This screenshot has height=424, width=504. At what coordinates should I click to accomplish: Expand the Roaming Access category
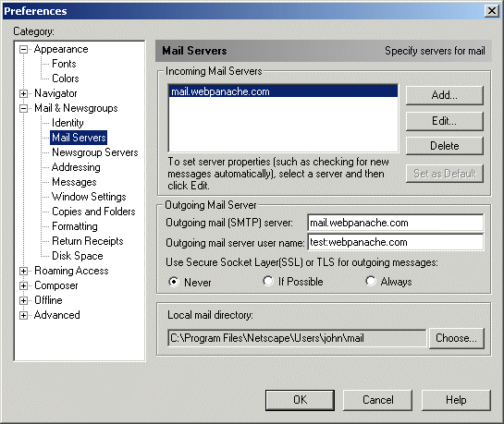pos(23,272)
